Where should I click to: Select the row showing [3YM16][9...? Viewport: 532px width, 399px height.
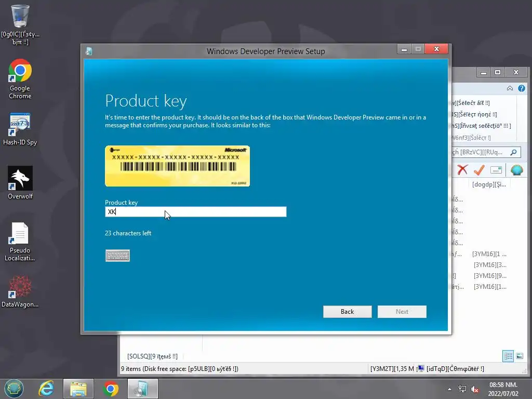click(x=490, y=275)
